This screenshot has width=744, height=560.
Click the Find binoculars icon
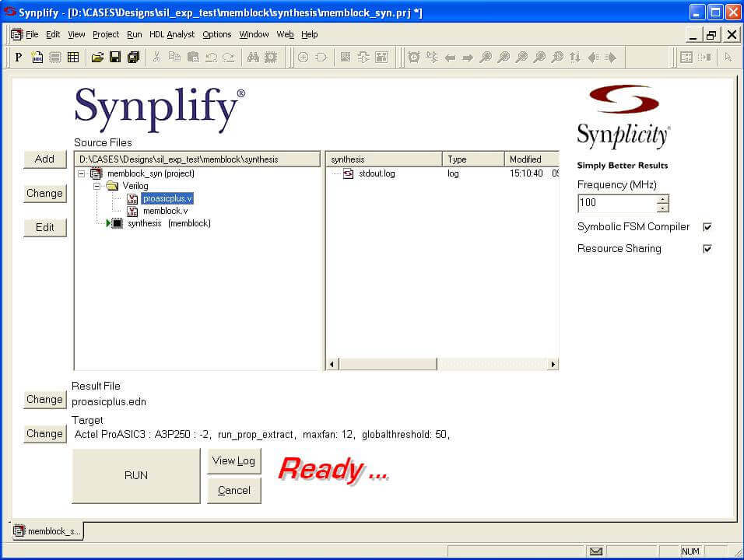point(252,57)
